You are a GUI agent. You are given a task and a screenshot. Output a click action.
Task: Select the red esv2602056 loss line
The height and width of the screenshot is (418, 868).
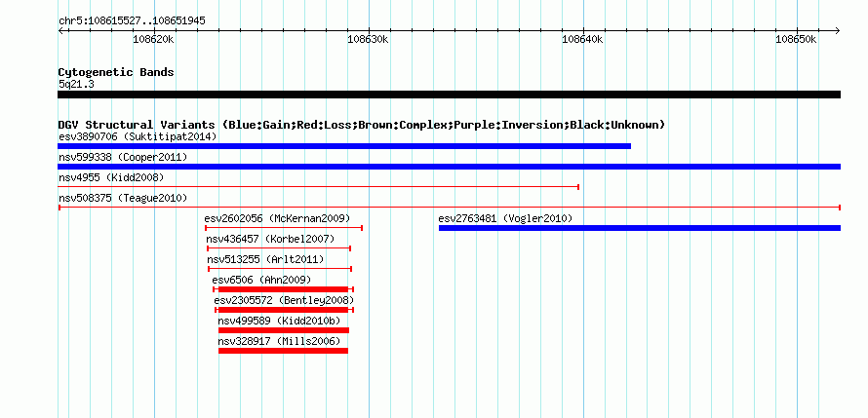pyautogui.click(x=284, y=228)
